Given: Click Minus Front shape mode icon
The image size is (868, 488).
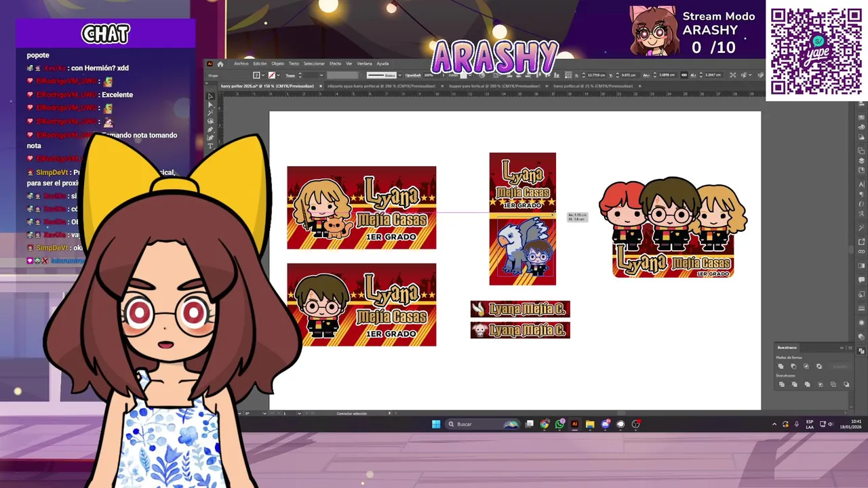Looking at the screenshot, I should [x=793, y=366].
